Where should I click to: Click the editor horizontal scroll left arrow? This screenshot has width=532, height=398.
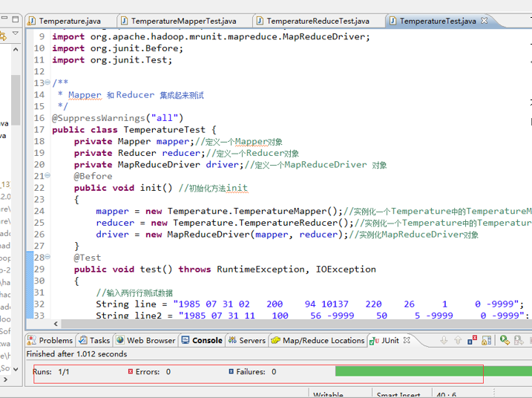point(56,324)
